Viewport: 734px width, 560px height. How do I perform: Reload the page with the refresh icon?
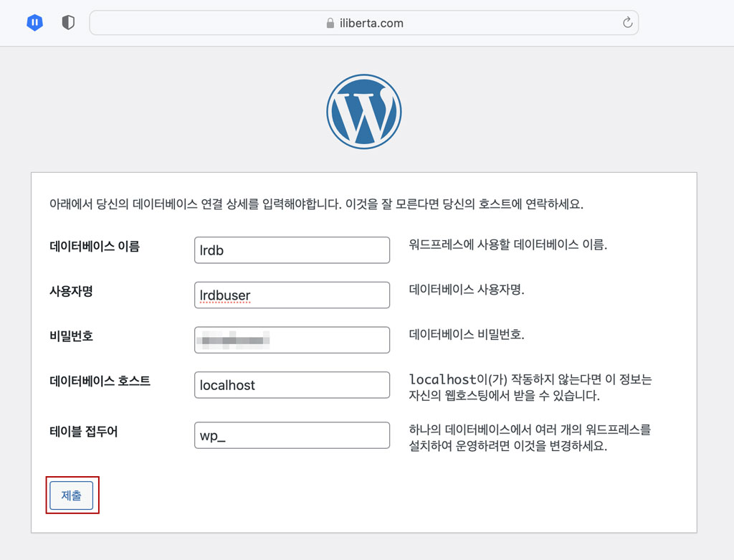tap(627, 22)
